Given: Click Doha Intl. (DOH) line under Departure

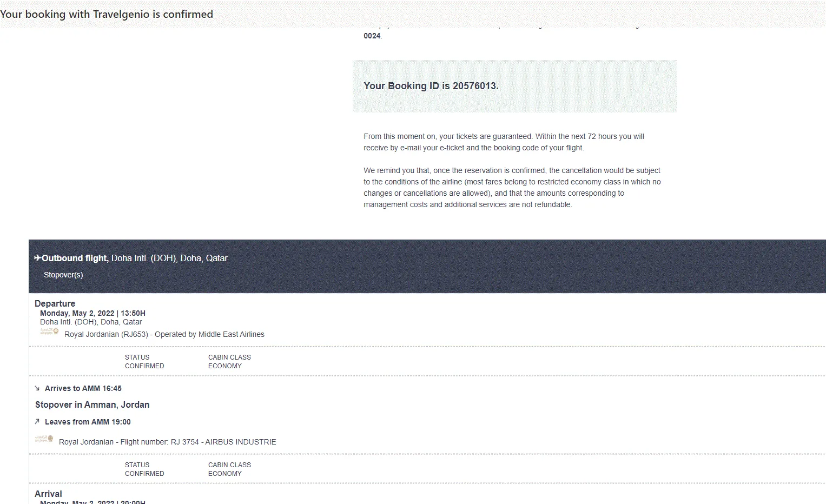Looking at the screenshot, I should [x=91, y=322].
